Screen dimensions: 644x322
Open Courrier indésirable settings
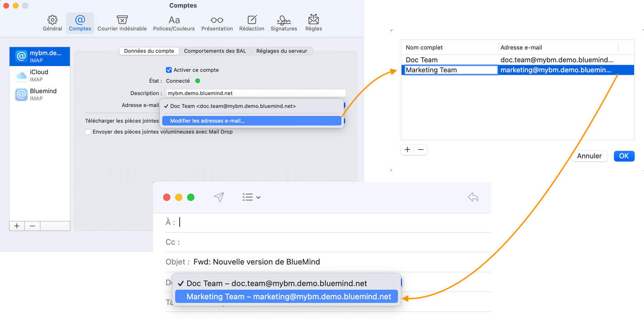[x=122, y=23]
